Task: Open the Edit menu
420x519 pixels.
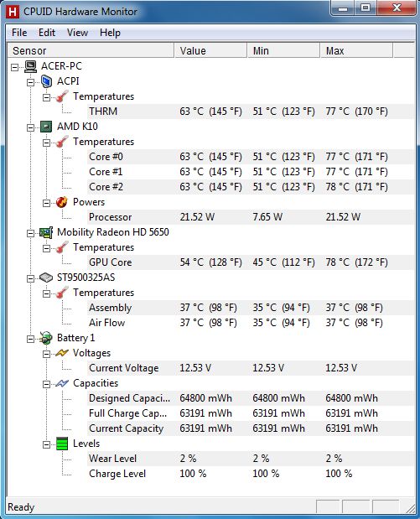Action: 47,33
